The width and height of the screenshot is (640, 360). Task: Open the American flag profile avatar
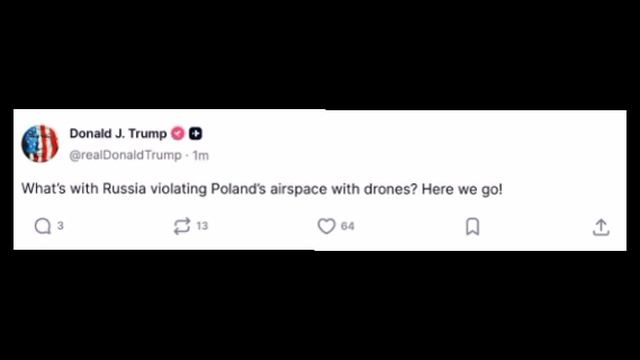[40, 144]
